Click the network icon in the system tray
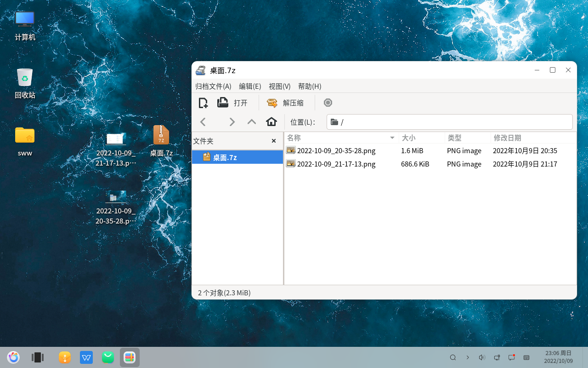Viewport: 588px width, 368px height. (x=497, y=357)
